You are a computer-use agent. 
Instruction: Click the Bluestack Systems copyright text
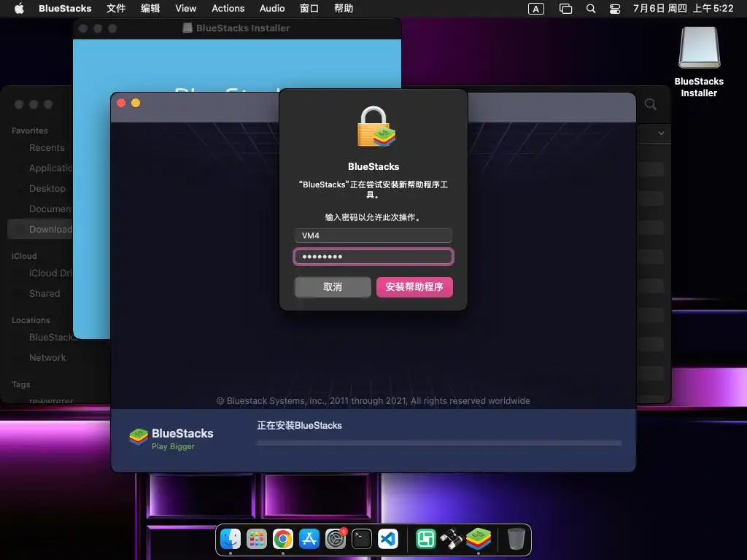coord(373,401)
